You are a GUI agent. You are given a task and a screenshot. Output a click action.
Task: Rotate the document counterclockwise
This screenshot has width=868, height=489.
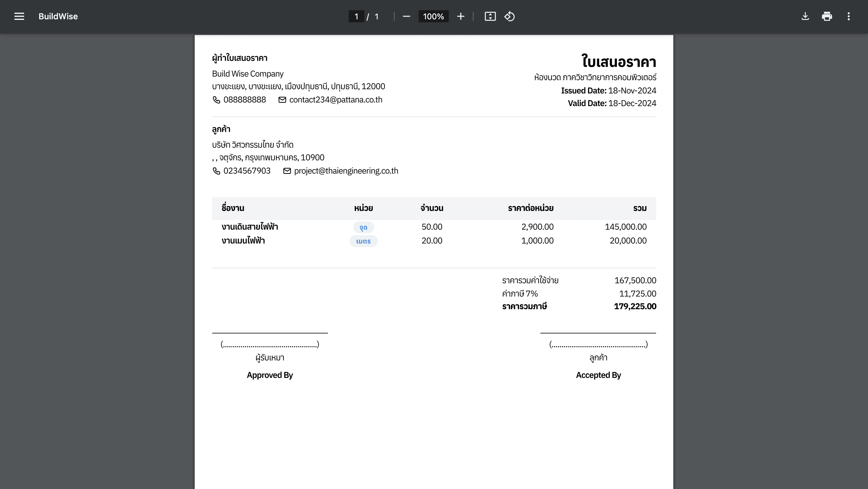pos(509,16)
